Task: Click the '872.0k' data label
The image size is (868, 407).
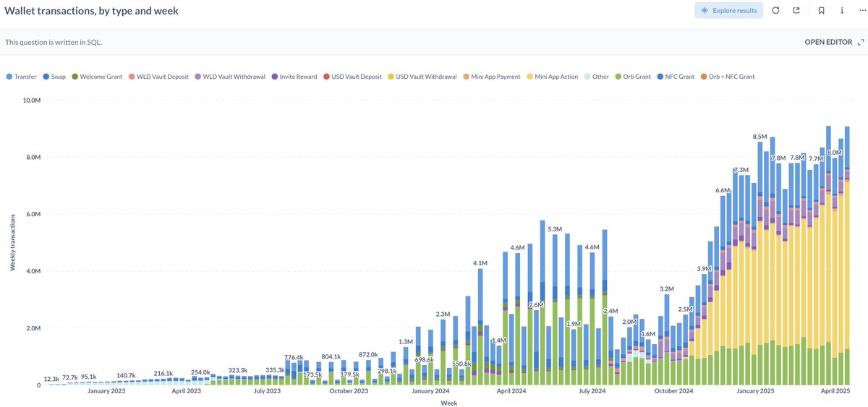Action: tap(368, 354)
